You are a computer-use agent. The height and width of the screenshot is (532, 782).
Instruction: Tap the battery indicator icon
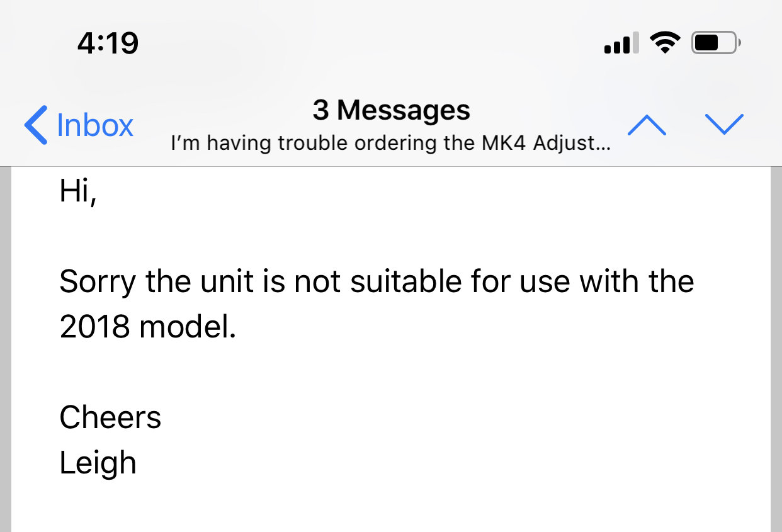[716, 43]
